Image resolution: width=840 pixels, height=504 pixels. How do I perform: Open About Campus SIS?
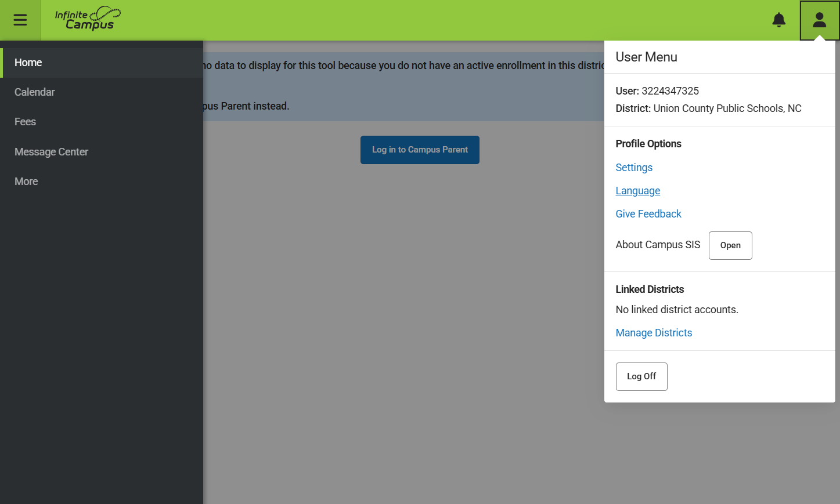730,245
